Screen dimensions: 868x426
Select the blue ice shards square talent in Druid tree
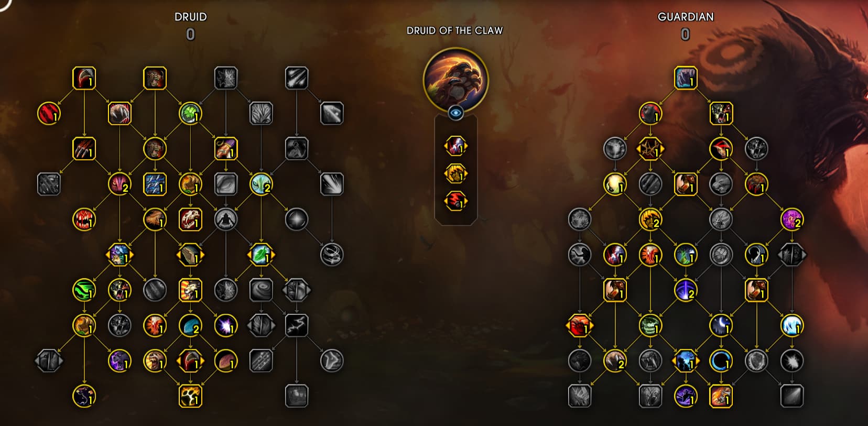pos(155,184)
